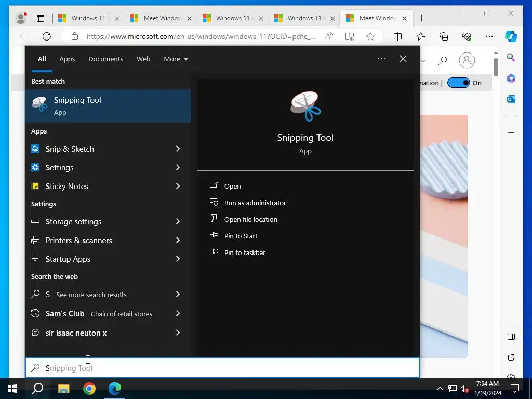Open the Edge Collections icon
The height and width of the screenshot is (399, 532).
pyautogui.click(x=444, y=36)
